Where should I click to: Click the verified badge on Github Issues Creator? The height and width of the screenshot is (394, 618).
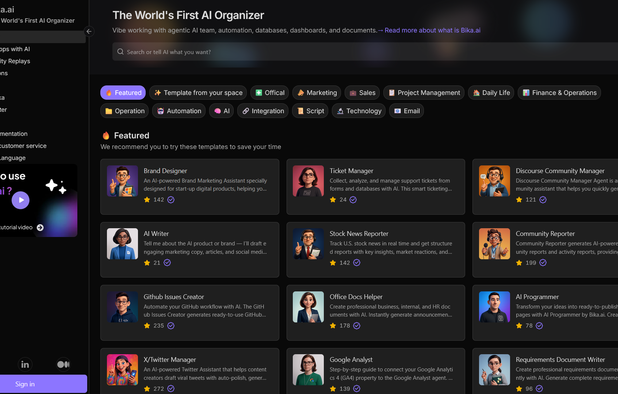tap(171, 325)
